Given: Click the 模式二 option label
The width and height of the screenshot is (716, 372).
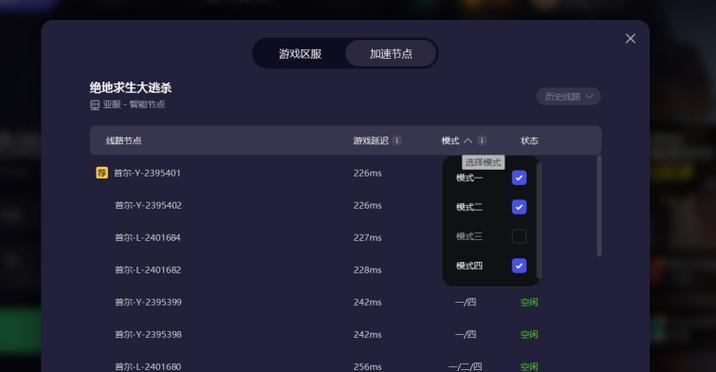Looking at the screenshot, I should click(469, 207).
